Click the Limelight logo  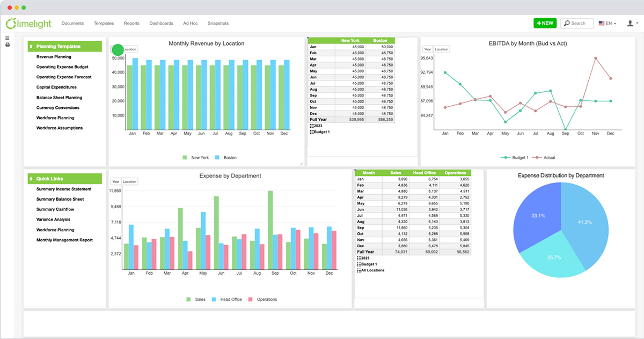pos(30,23)
